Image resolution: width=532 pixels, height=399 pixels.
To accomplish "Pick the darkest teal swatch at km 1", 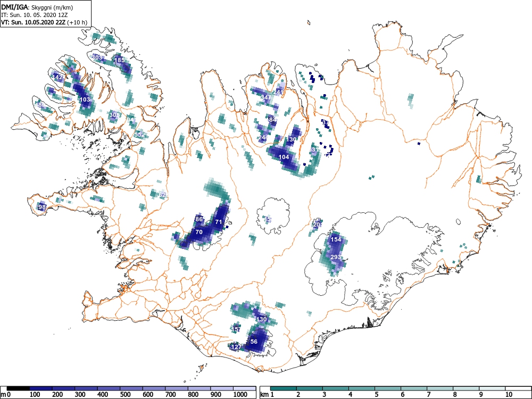I will tap(284, 388).
